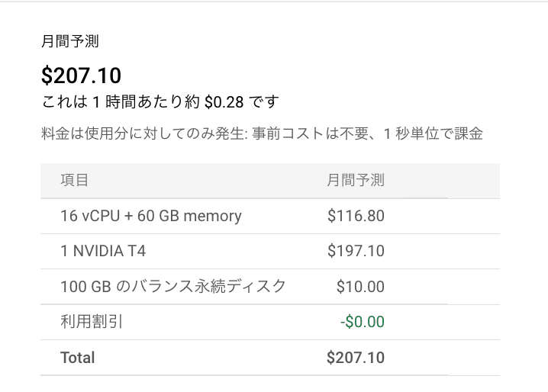Select the Total row label

[78, 358]
